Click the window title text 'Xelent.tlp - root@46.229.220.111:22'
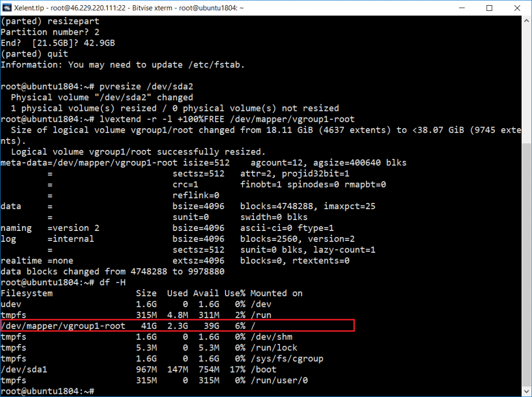Image resolution: width=532 pixels, height=397 pixels. (x=70, y=8)
